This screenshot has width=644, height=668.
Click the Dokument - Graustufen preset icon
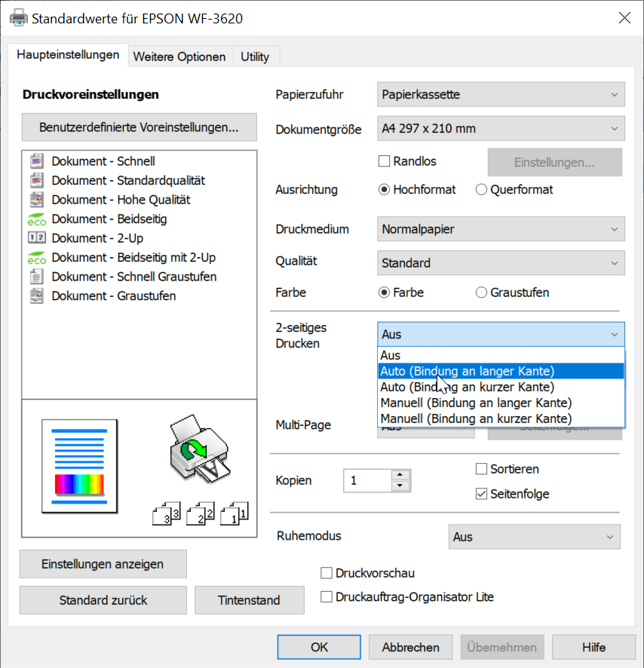37,296
